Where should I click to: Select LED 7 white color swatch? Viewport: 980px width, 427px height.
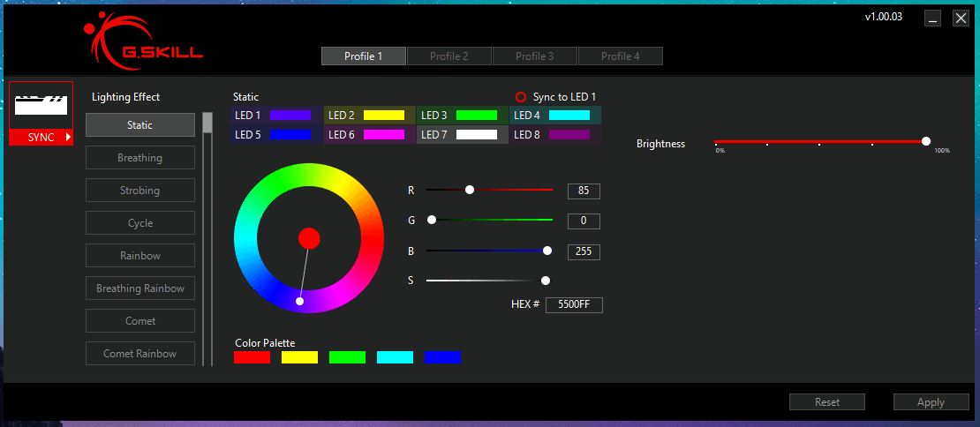(x=477, y=135)
